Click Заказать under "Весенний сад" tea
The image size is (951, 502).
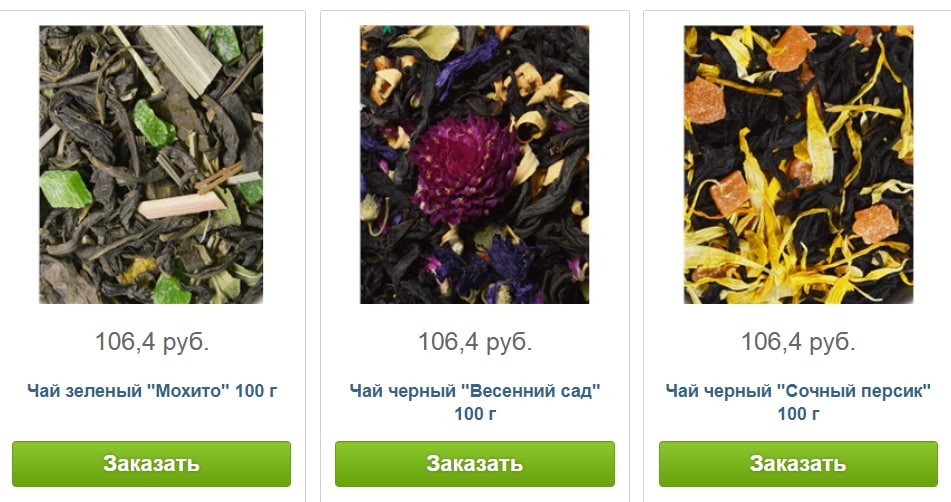pos(475,464)
